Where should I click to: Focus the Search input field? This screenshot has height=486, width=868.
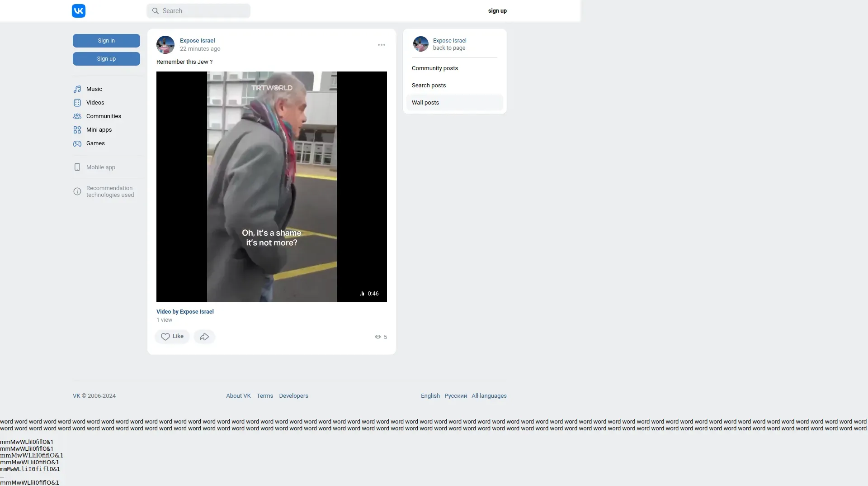coord(198,11)
